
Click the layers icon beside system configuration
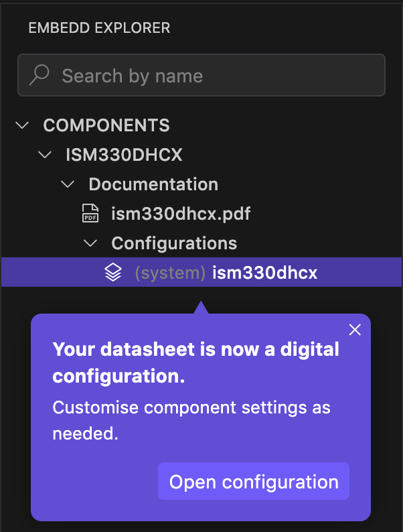(113, 273)
